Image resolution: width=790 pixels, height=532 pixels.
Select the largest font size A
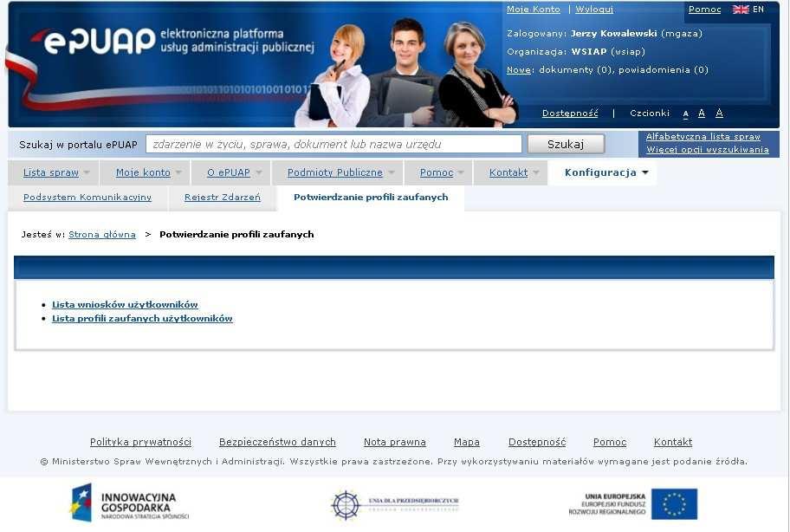pos(720,113)
